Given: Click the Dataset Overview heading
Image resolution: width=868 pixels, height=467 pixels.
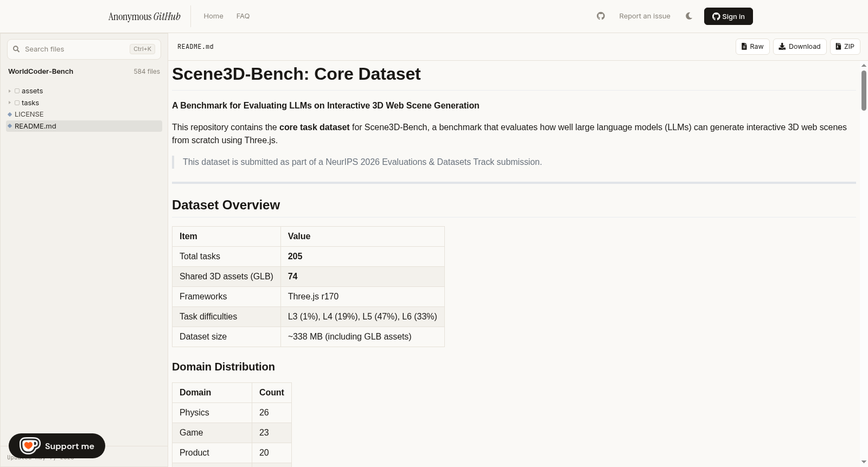Looking at the screenshot, I should pos(226,205).
